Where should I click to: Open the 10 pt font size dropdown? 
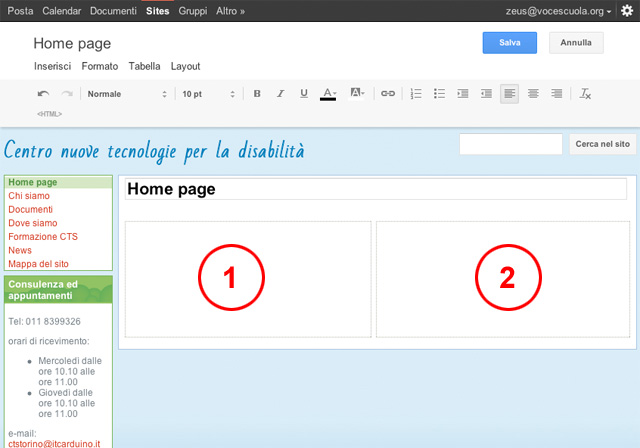coord(208,94)
